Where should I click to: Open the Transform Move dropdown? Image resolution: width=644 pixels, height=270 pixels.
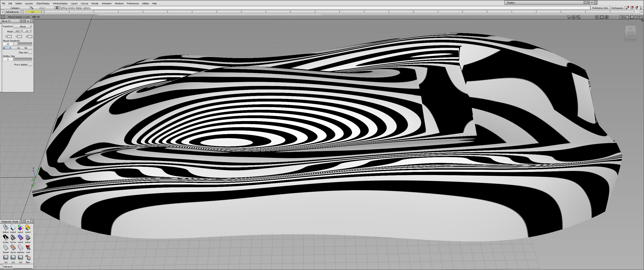[x=23, y=26]
